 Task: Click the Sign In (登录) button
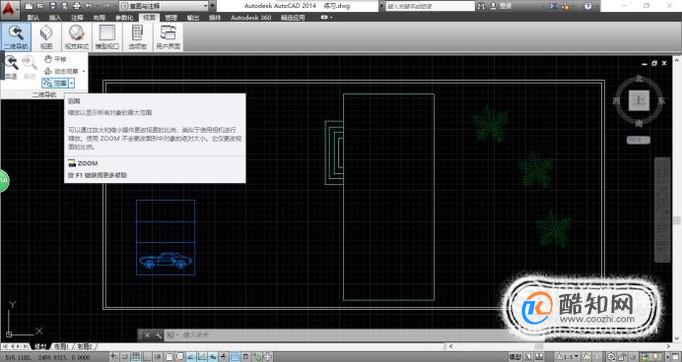[501, 6]
